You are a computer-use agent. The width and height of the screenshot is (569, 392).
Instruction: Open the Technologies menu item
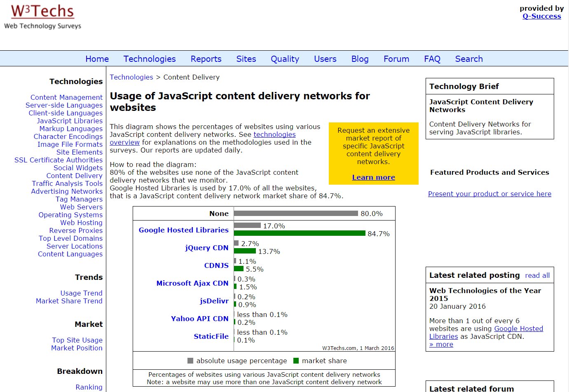150,59
